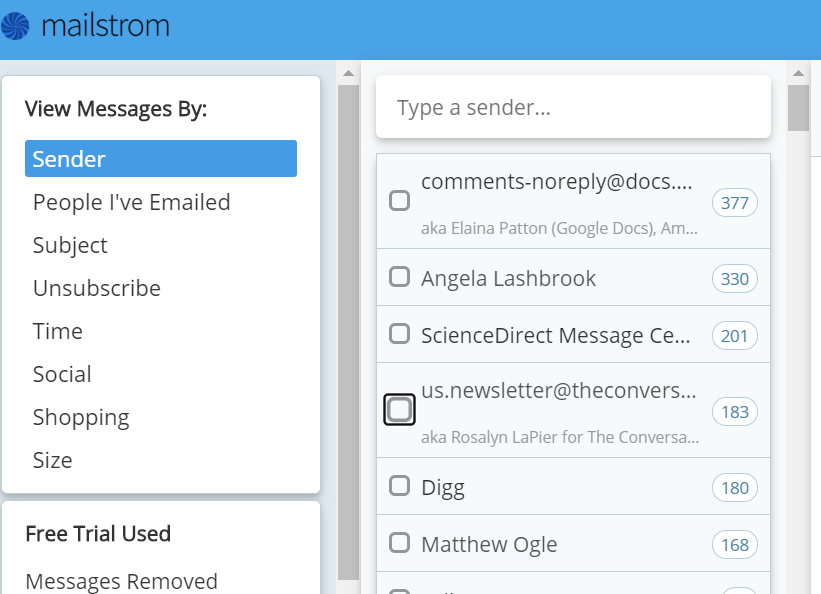821x594 pixels.
Task: Click the left sidebar scrollbar up arrow
Action: [x=348, y=73]
